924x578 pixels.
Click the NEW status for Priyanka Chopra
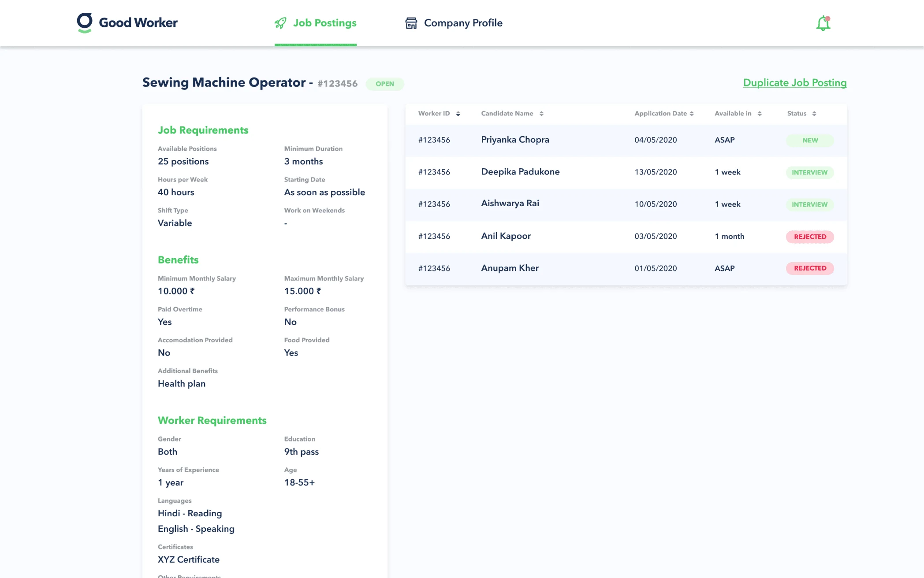(810, 141)
